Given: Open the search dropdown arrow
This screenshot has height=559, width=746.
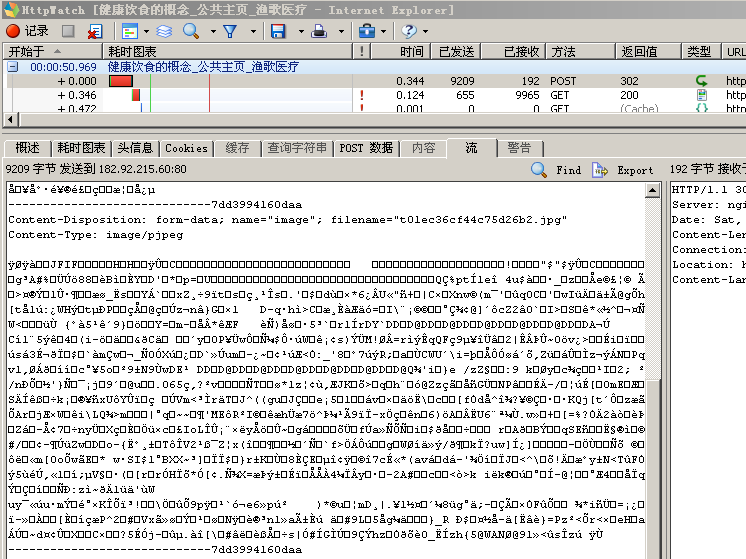Looking at the screenshot, I should coord(213,32).
